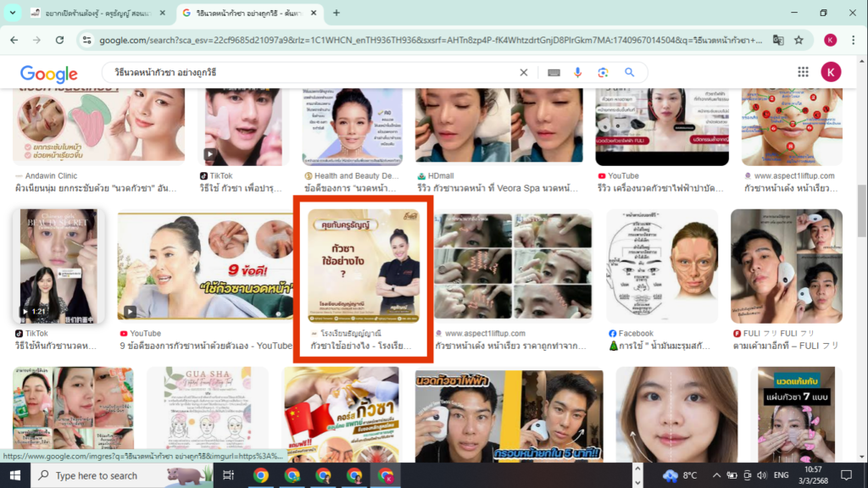
Task: Clear the search query with X
Action: (x=524, y=73)
